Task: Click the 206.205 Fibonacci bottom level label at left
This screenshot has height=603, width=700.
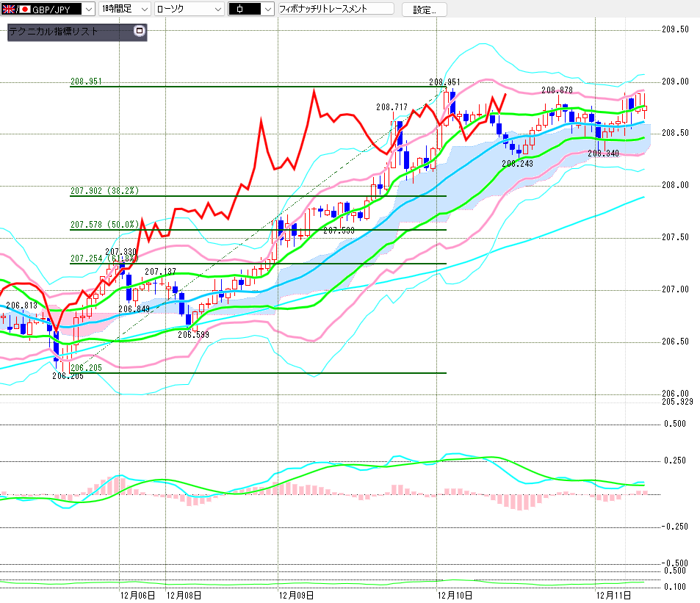Action: pyautogui.click(x=85, y=367)
